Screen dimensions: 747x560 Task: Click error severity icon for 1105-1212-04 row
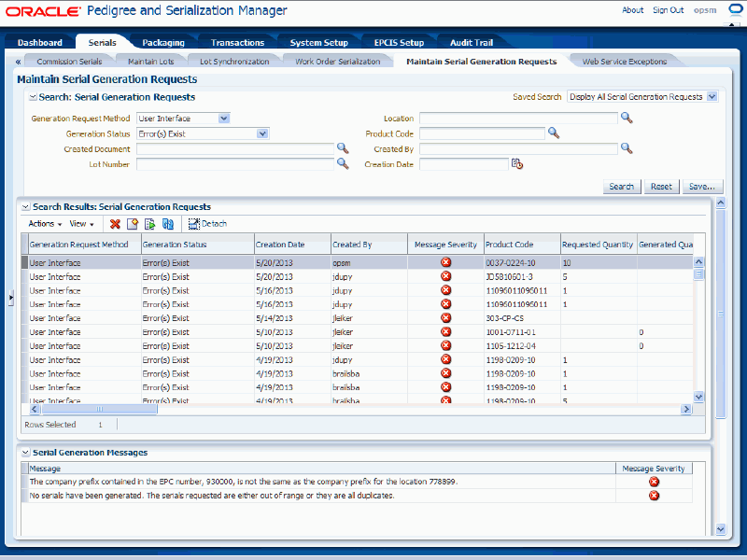click(x=446, y=345)
